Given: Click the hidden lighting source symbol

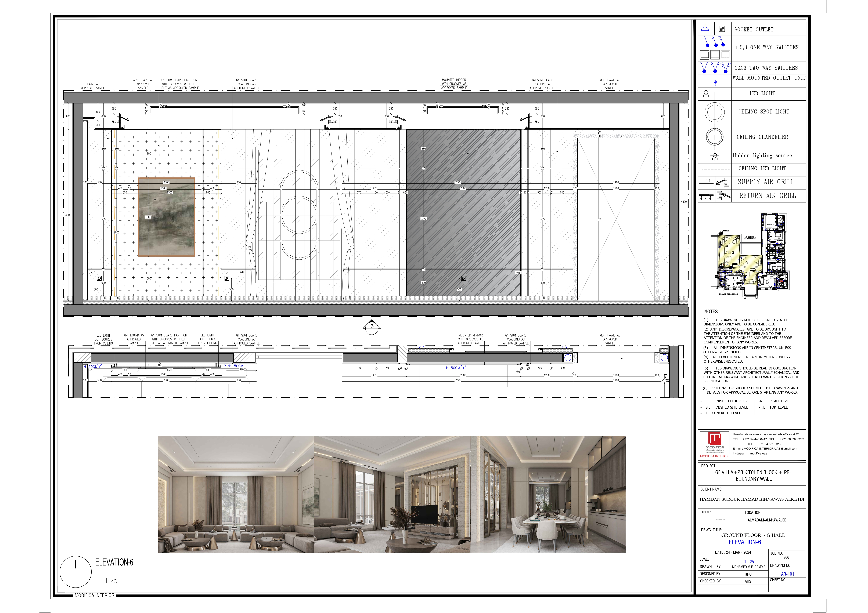Looking at the screenshot, I should point(715,156).
